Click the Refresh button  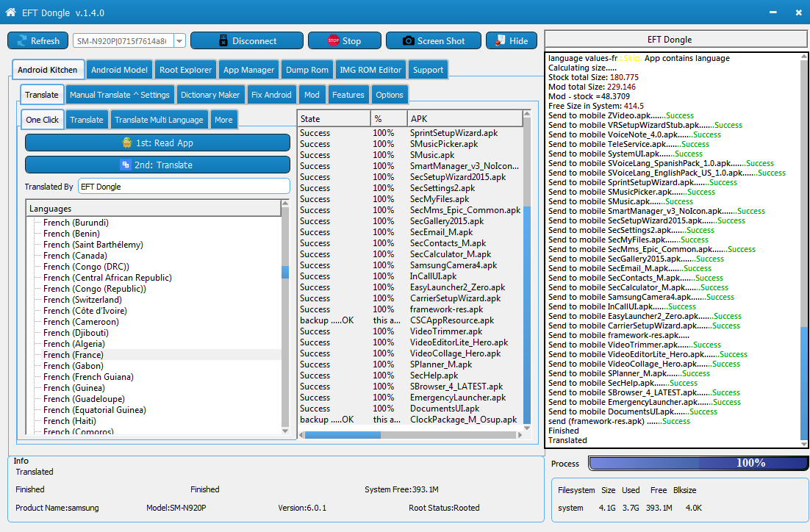[x=37, y=41]
